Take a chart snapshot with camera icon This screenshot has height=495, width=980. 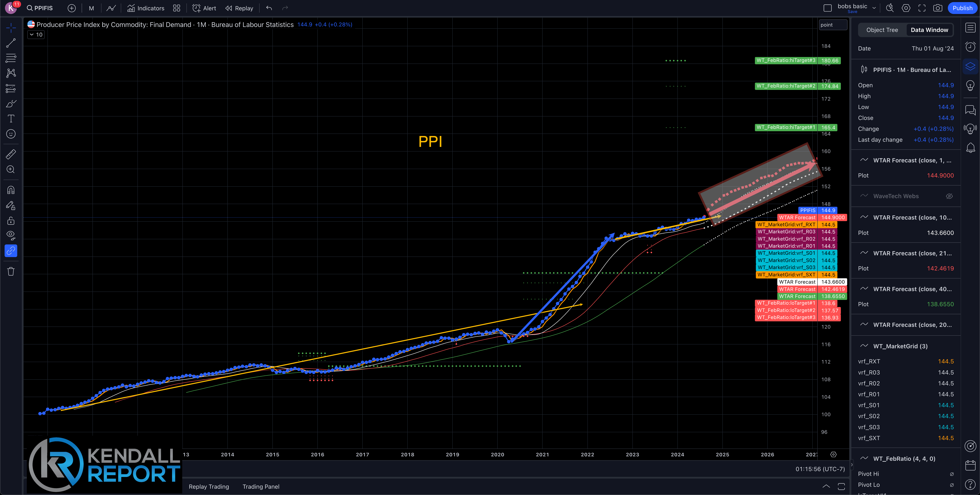click(938, 8)
